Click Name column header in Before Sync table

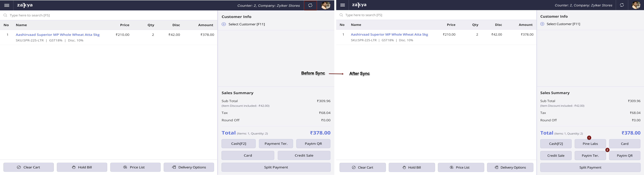point(21,25)
